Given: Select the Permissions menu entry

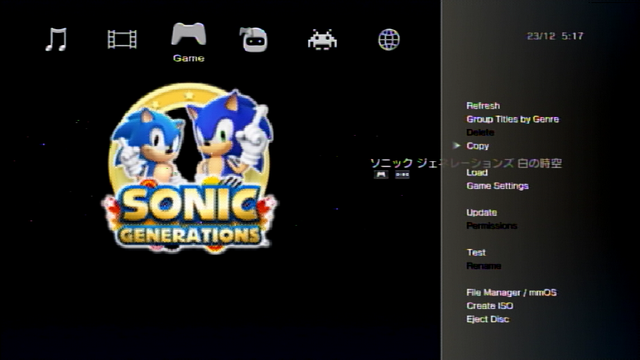Looking at the screenshot, I should pyautogui.click(x=491, y=226).
